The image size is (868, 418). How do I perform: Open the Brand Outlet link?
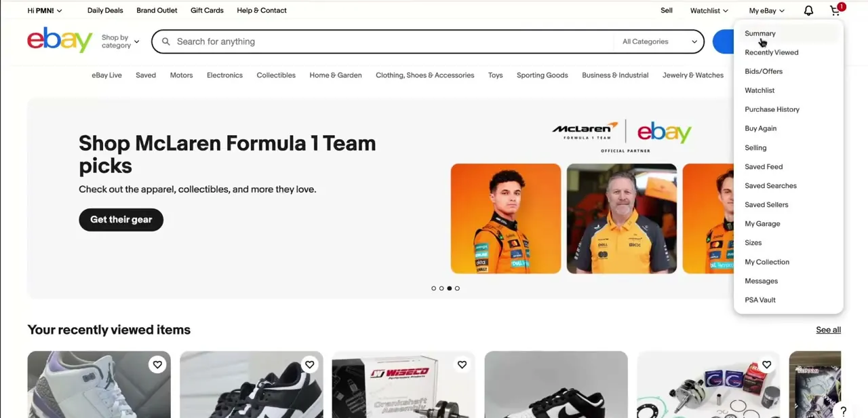click(157, 10)
